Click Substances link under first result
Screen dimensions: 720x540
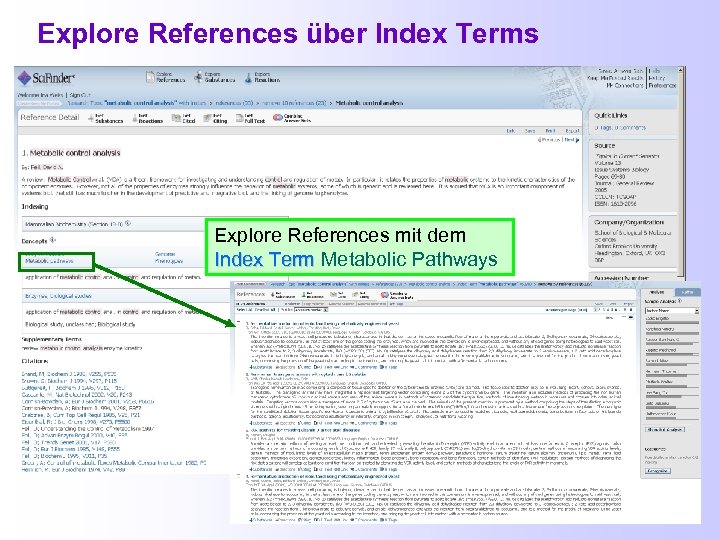point(261,367)
